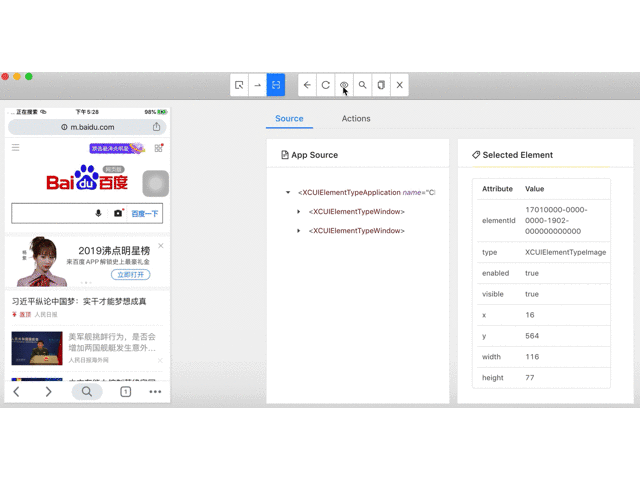The width and height of the screenshot is (640, 480).
Task: Start recording with the eye icon
Action: click(x=344, y=85)
